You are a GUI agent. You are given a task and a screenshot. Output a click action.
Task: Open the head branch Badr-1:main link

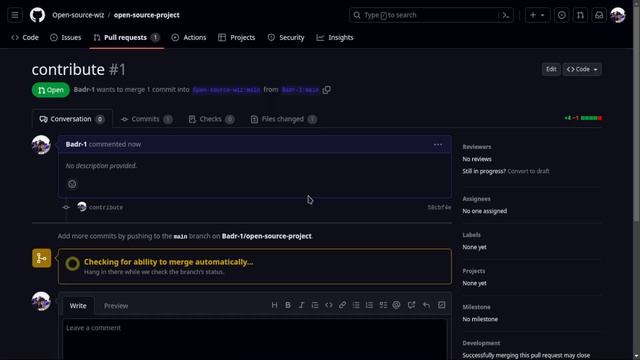tap(300, 90)
